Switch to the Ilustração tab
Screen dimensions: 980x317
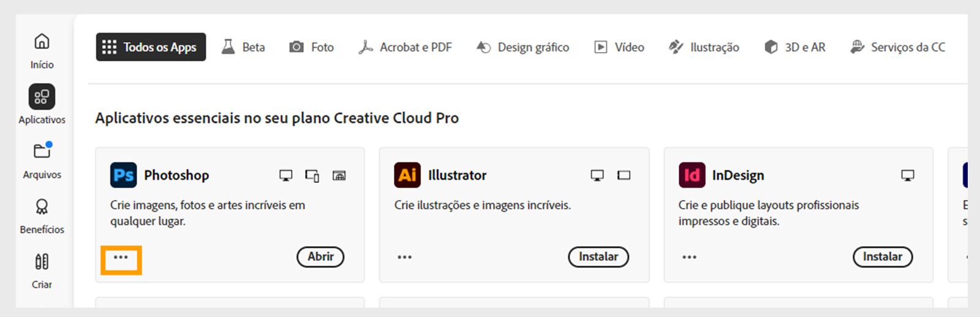point(704,47)
